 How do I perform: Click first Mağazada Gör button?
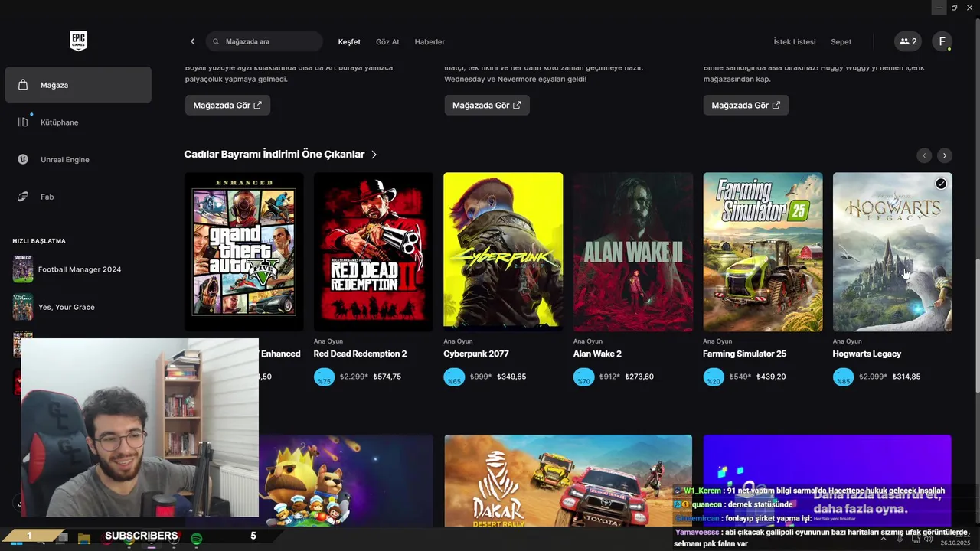point(227,105)
